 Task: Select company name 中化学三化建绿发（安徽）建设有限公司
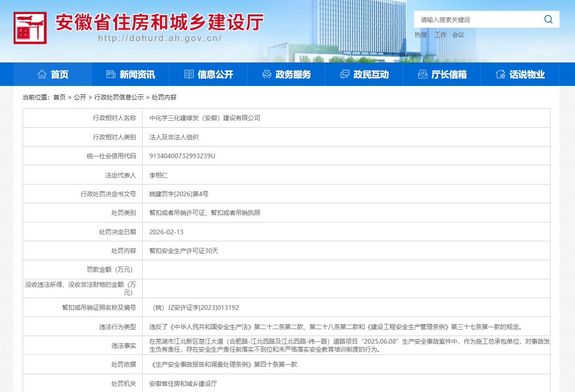point(205,118)
